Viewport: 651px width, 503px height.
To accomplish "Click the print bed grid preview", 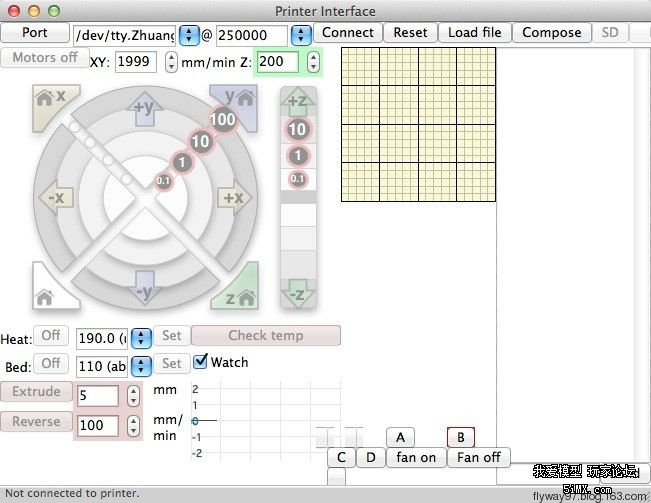I will point(418,125).
